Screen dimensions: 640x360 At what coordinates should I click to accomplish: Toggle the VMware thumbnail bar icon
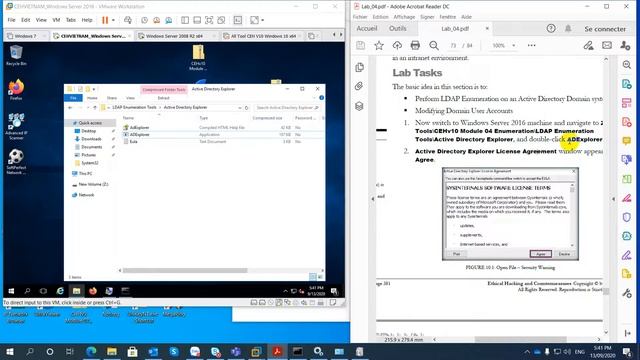[x=197, y=20]
